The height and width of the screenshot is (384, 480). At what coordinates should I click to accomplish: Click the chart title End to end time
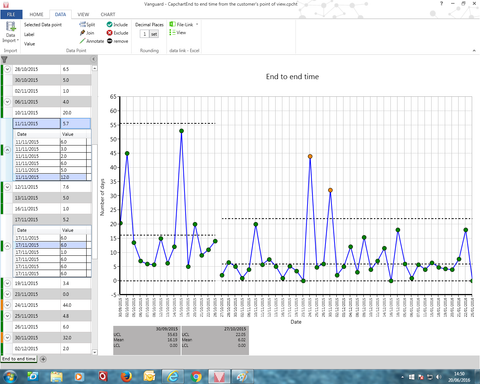[292, 77]
